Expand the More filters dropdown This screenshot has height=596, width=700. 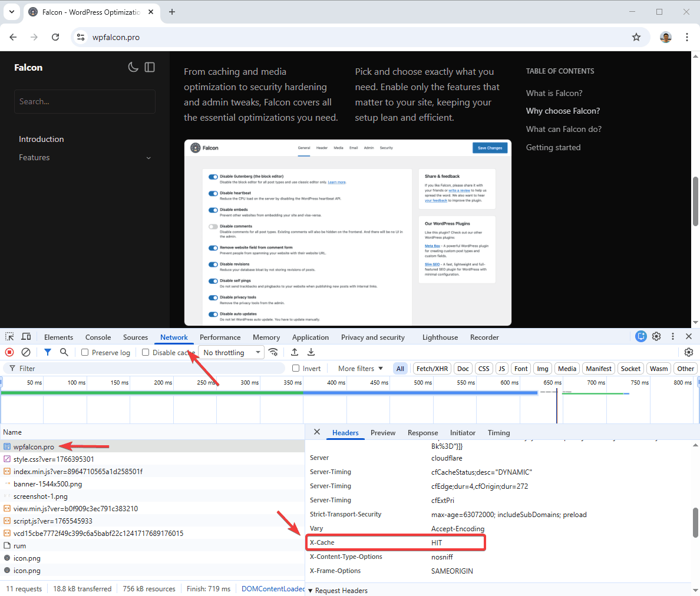pos(359,368)
